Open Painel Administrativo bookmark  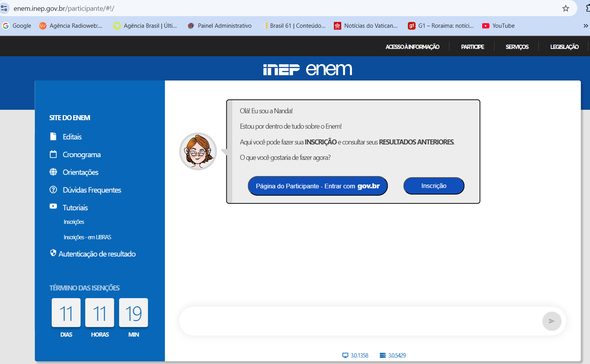pos(220,26)
